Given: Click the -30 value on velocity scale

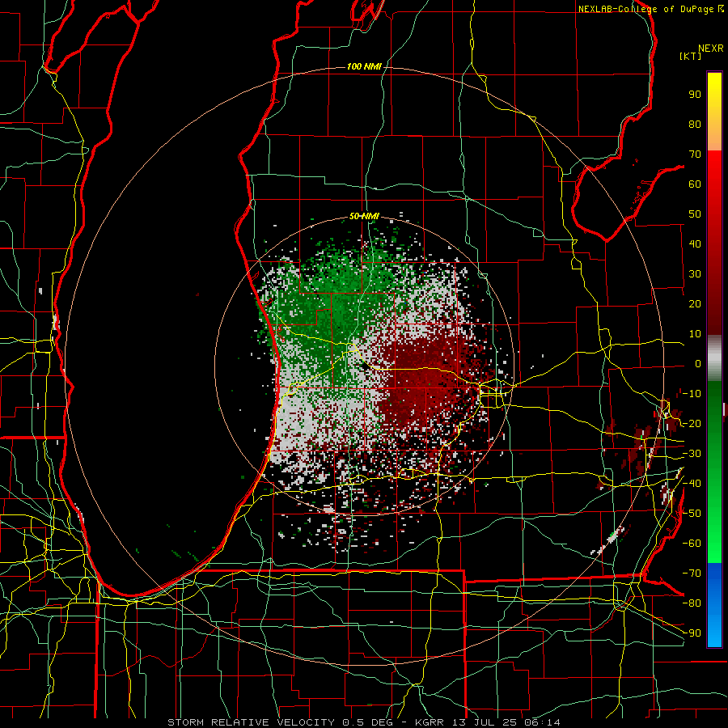Looking at the screenshot, I should [x=692, y=454].
